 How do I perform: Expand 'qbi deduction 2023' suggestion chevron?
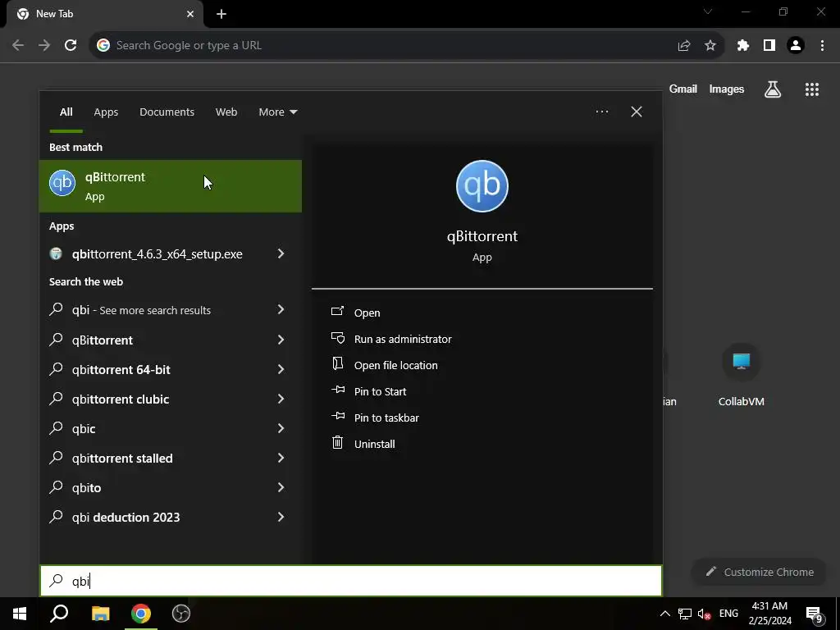click(x=281, y=517)
